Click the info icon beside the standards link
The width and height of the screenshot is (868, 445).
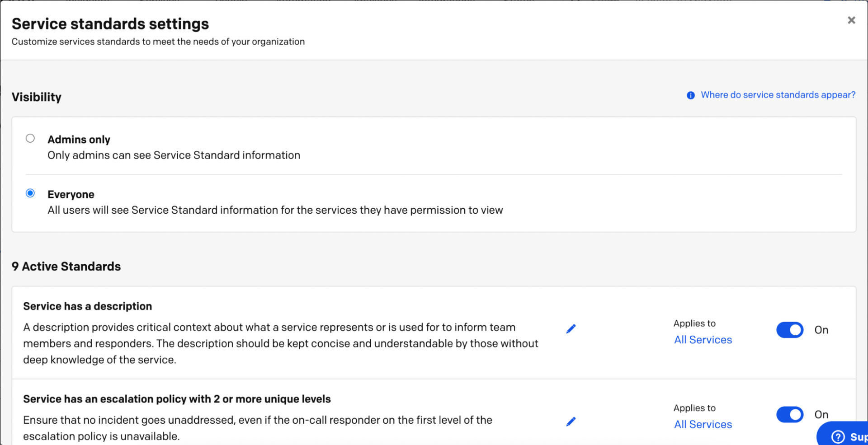(690, 95)
